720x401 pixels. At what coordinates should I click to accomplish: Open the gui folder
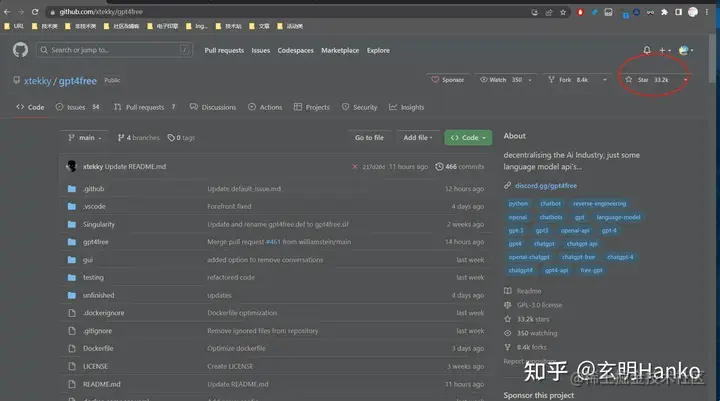(x=88, y=260)
